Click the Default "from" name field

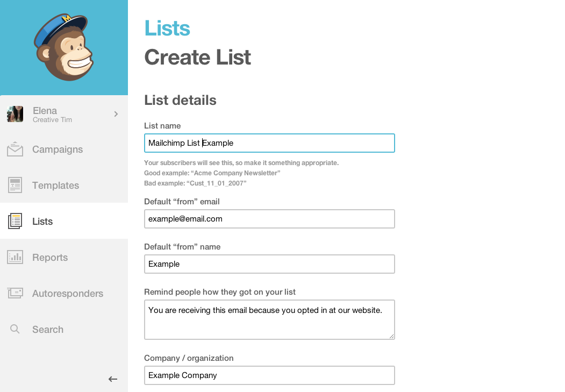(269, 264)
